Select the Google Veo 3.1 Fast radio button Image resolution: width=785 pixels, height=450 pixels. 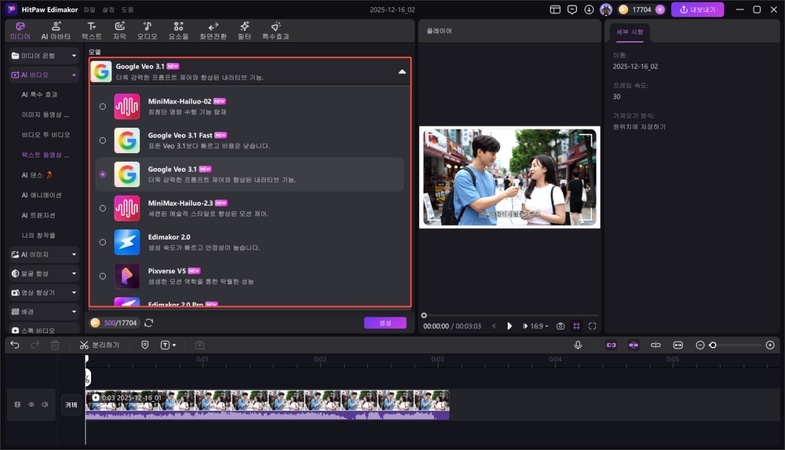[x=103, y=141]
